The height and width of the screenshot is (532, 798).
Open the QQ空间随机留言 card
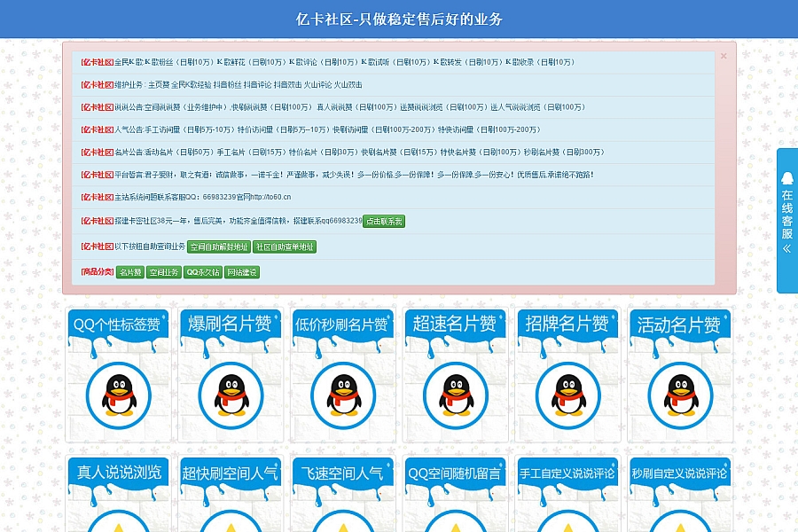(x=456, y=494)
